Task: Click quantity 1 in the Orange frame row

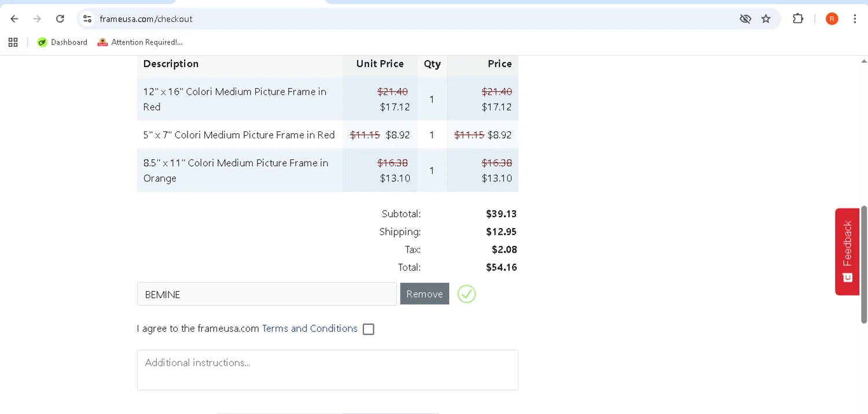Action: 432,170
